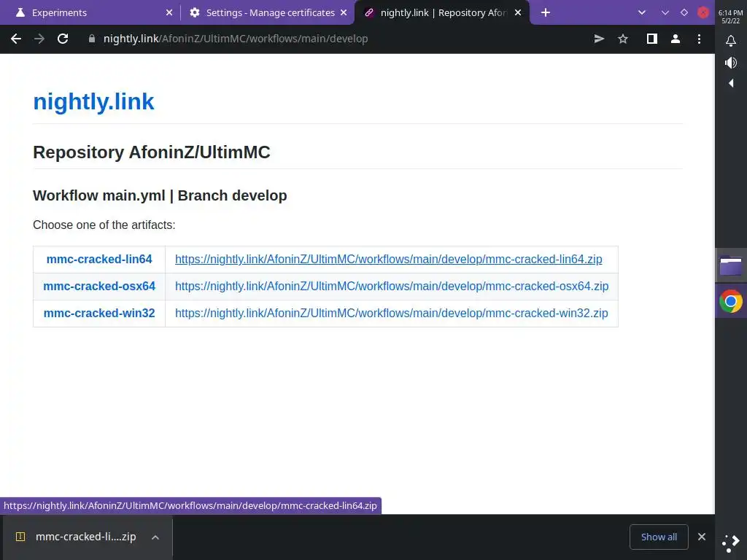Click the diamond window control icon
747x560 pixels.
pos(684,13)
